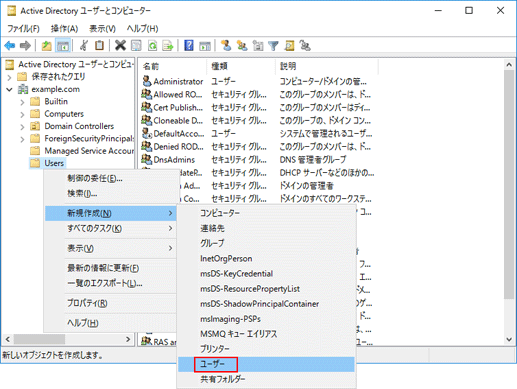Toggle the show/hide console tree icon
This screenshot has width=517, height=389.
63,45
